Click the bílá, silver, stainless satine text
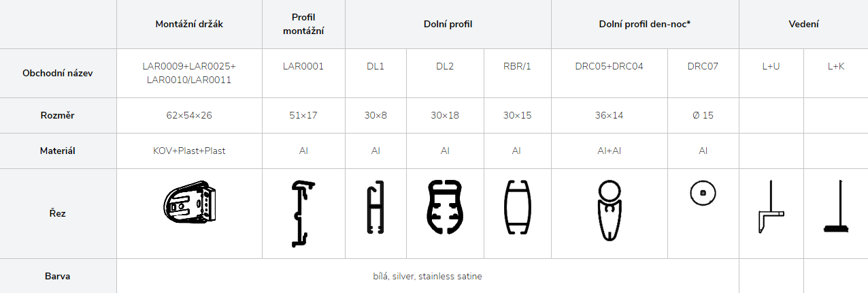The image size is (868, 293). click(428, 276)
